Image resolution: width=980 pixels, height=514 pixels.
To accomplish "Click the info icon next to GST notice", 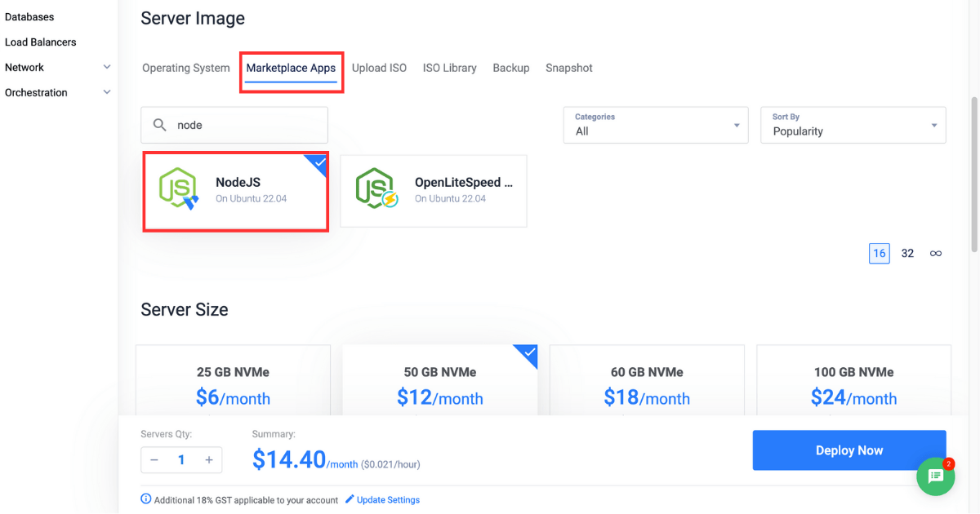I will click(145, 499).
